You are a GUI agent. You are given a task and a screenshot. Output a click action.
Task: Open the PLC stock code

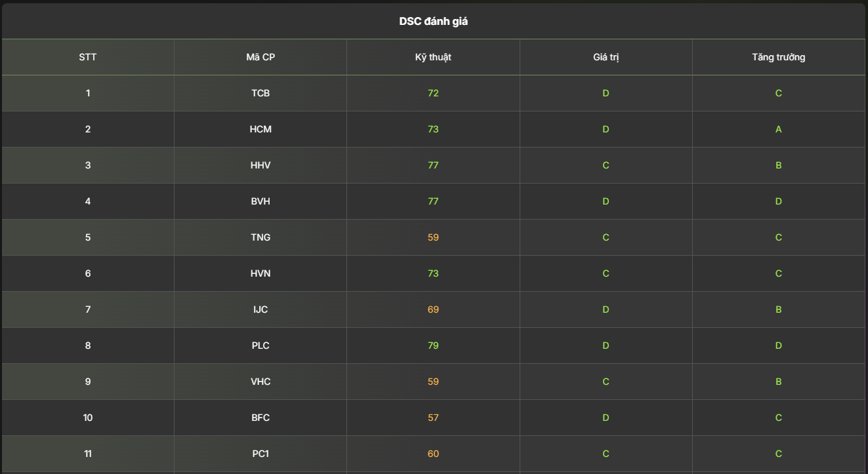pyautogui.click(x=260, y=346)
